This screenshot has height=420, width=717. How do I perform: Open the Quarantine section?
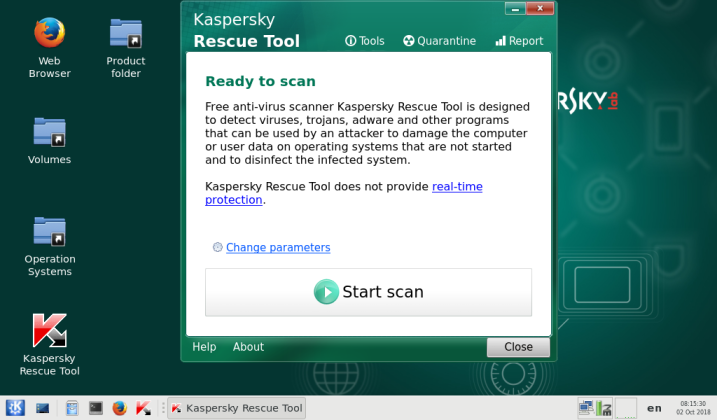click(x=439, y=41)
